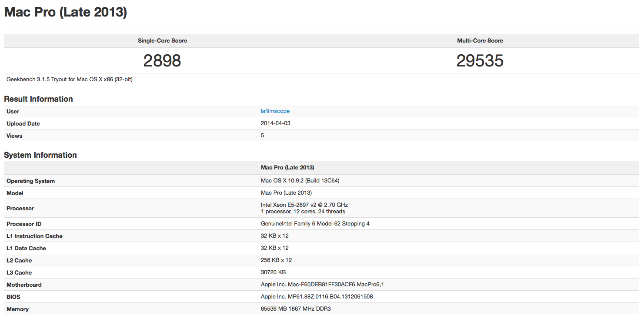
Task: Select the Mac Pro (Late 2013) page title
Action: 66,12
